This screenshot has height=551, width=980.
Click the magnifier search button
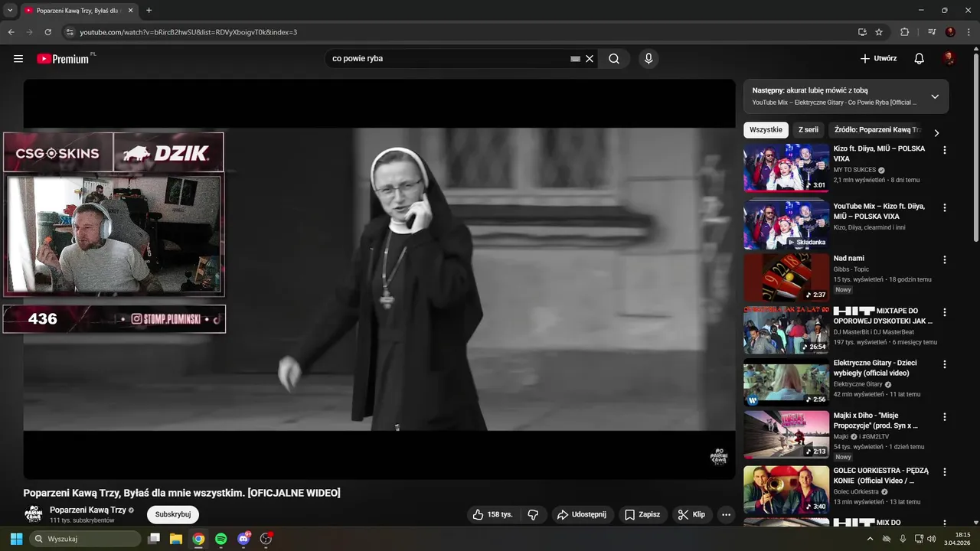pyautogui.click(x=614, y=59)
